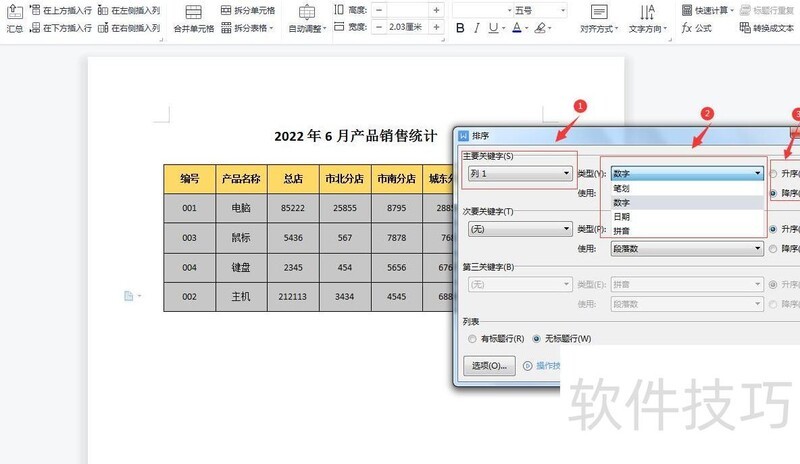Increase column width with the 宽度 plus button
The image size is (800, 464).
[436, 27]
